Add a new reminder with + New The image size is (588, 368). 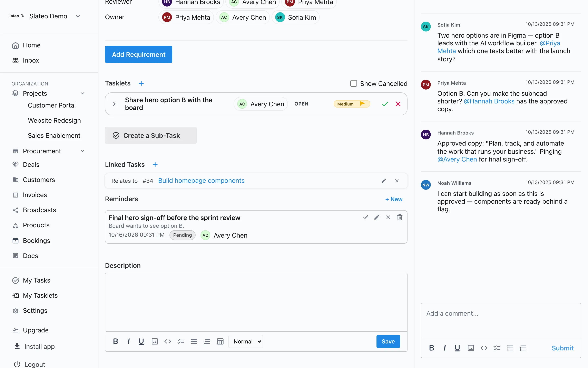[394, 199]
